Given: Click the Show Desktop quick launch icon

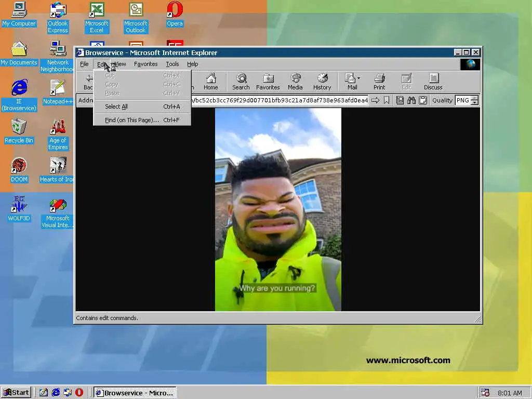Looking at the screenshot, I should [44, 393].
